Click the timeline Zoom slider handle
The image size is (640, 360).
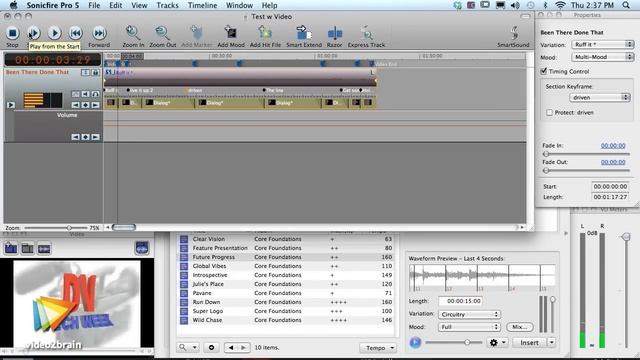pos(69,228)
